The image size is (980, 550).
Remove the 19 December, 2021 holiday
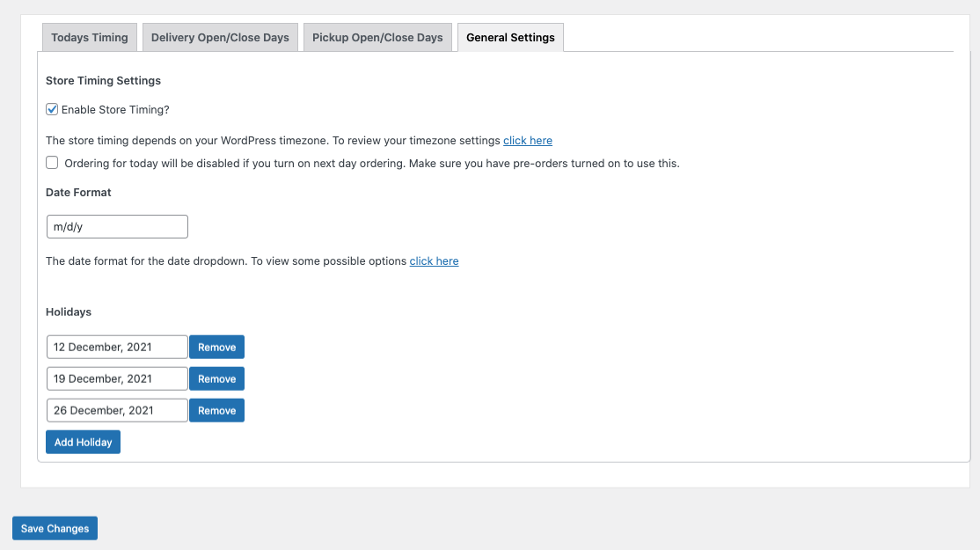(x=216, y=379)
